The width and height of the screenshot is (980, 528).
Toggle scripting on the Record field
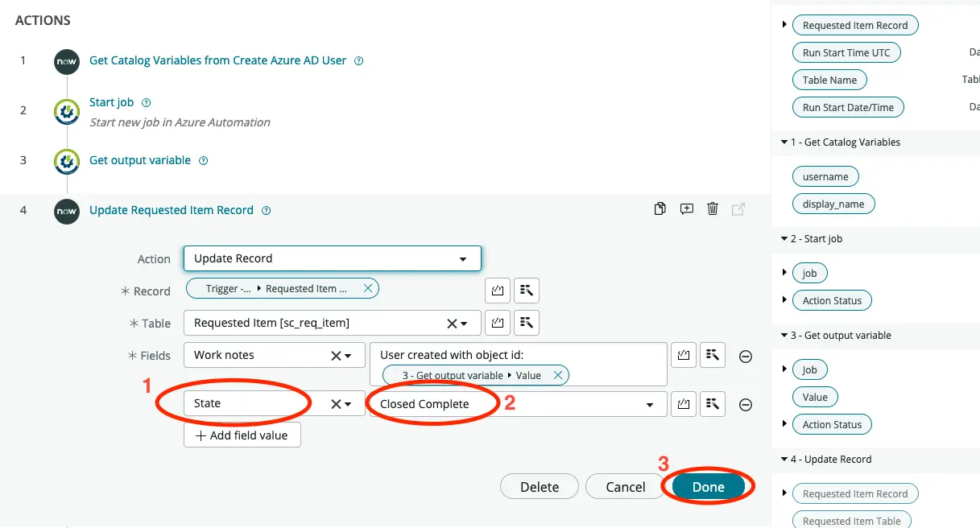[x=497, y=291]
